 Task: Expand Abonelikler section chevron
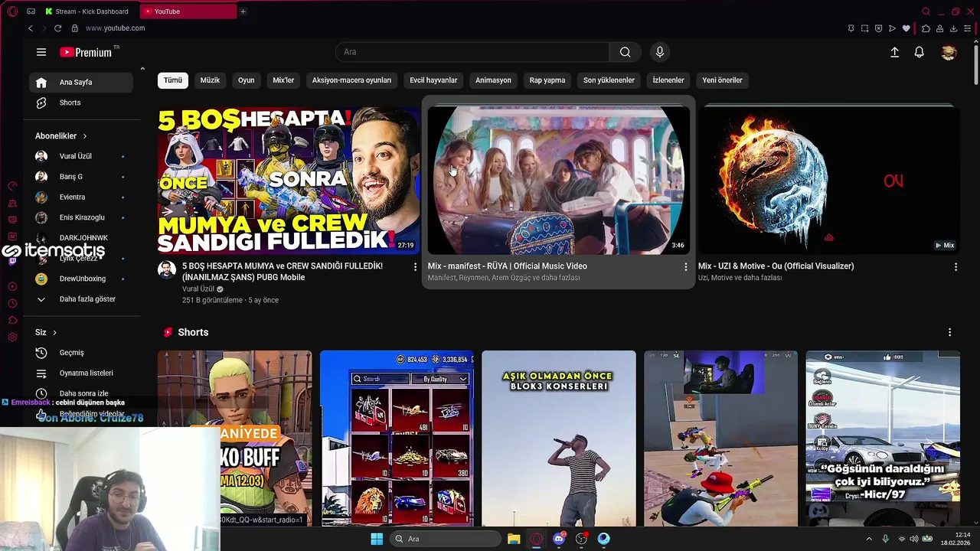84,136
